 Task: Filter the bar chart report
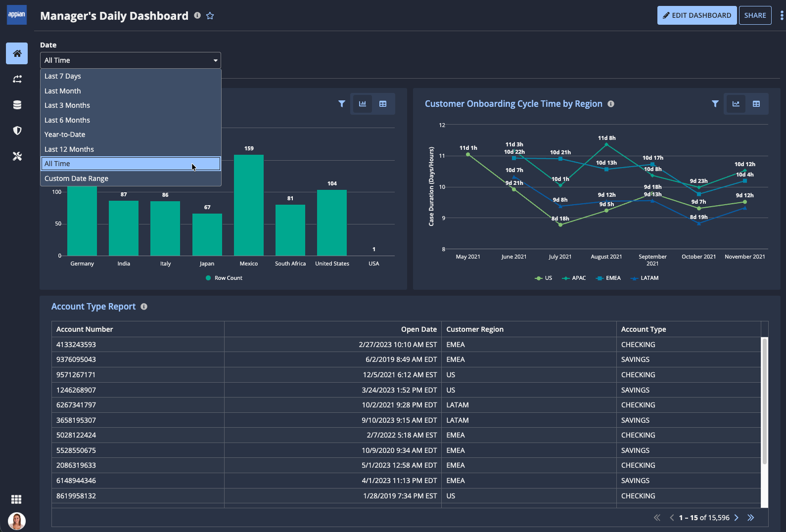tap(341, 104)
